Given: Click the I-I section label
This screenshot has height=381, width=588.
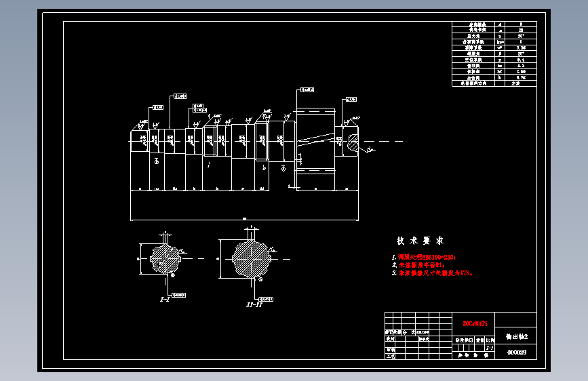Looking at the screenshot, I should point(165,300).
